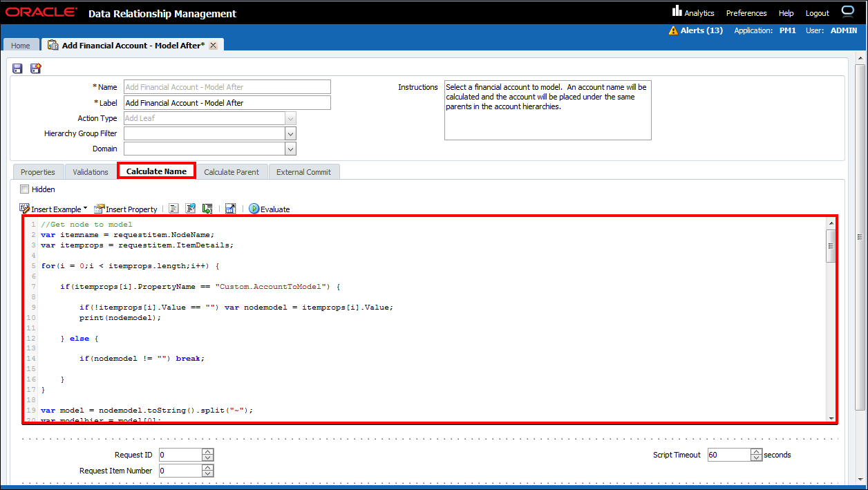Screen dimensions: 868x490
Task: Open the Domain dropdown list
Action: click(x=290, y=149)
